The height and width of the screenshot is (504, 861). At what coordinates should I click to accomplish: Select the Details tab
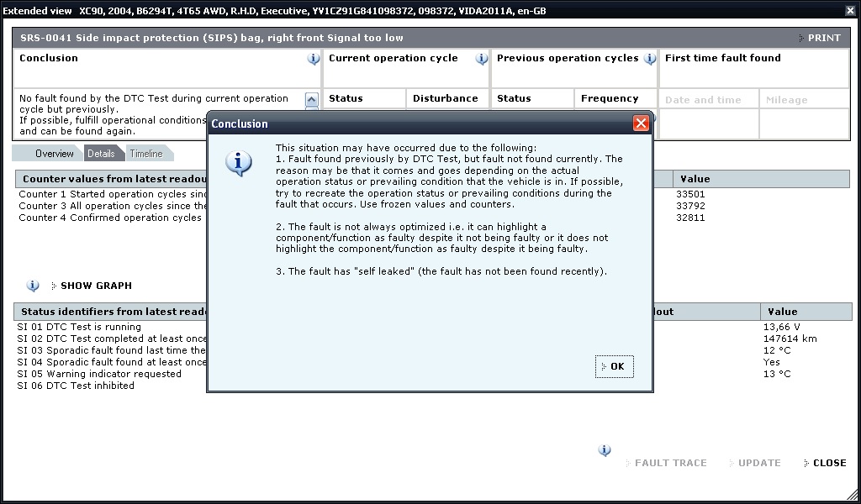coord(101,154)
